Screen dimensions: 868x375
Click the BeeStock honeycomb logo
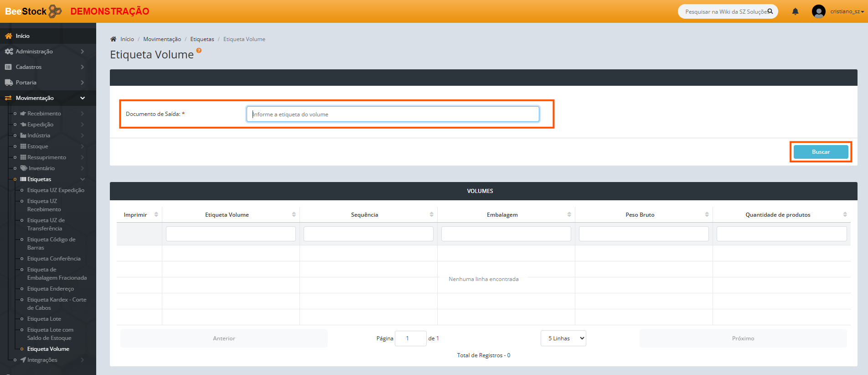pos(55,11)
